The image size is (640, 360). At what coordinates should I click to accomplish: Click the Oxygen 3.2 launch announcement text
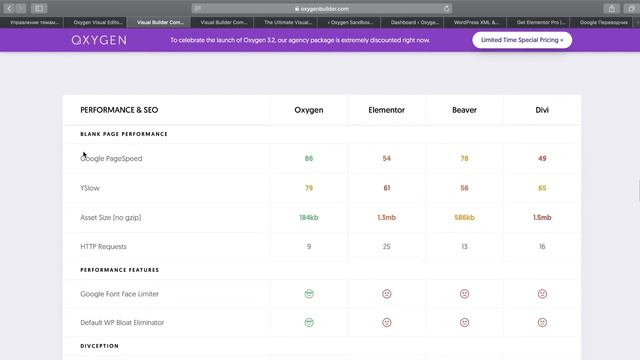coord(300,40)
